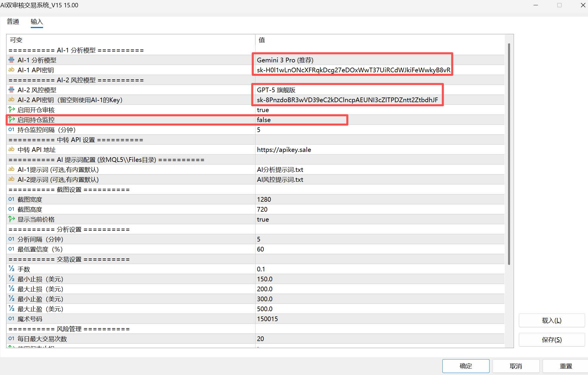
Task: Click the 保存(S) button
Action: point(551,340)
